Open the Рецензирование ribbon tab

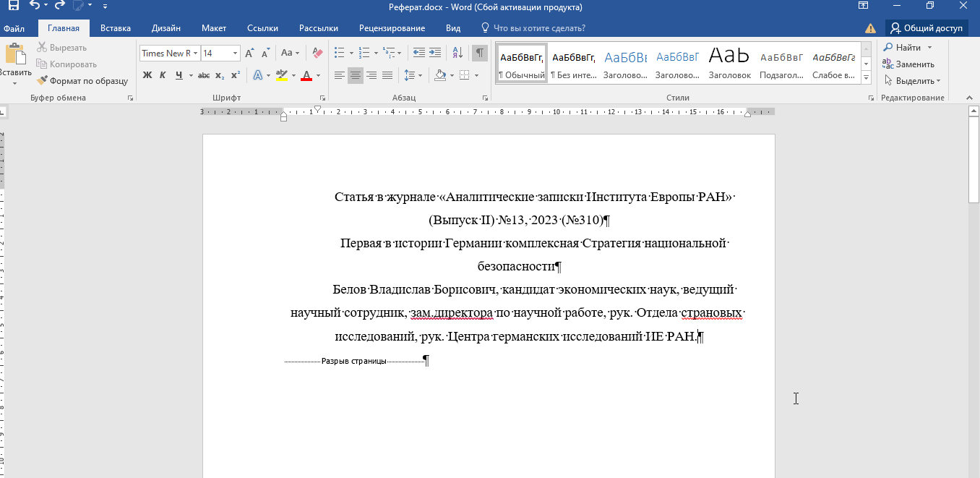392,28
